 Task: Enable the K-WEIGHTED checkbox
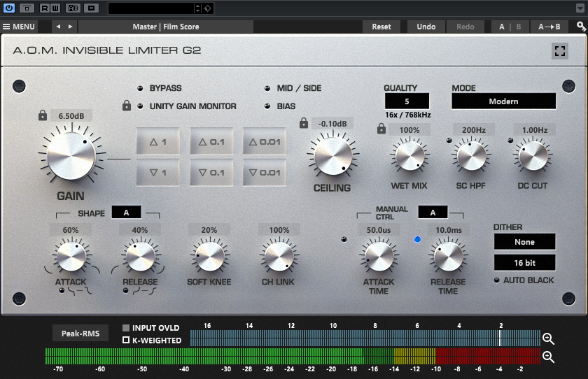[126, 340]
